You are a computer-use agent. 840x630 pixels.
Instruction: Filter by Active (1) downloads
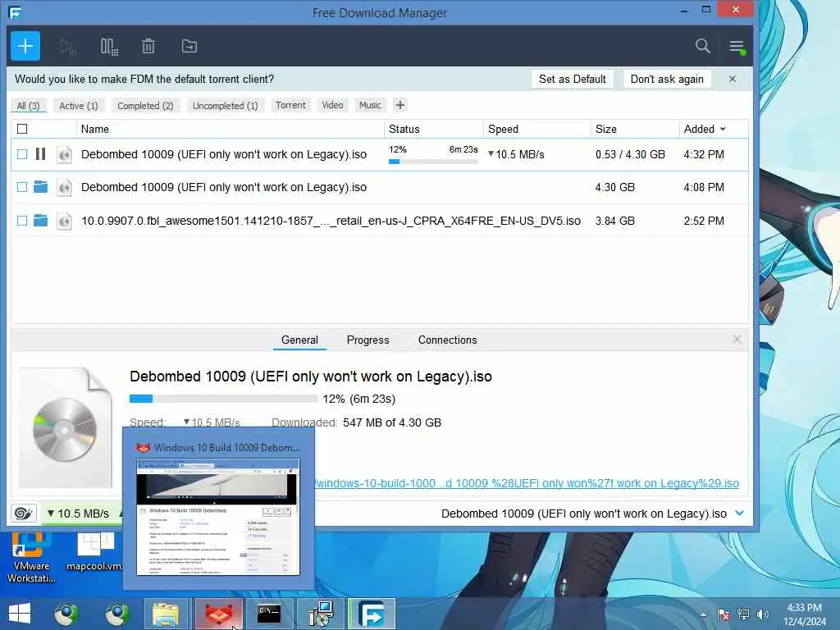(78, 106)
